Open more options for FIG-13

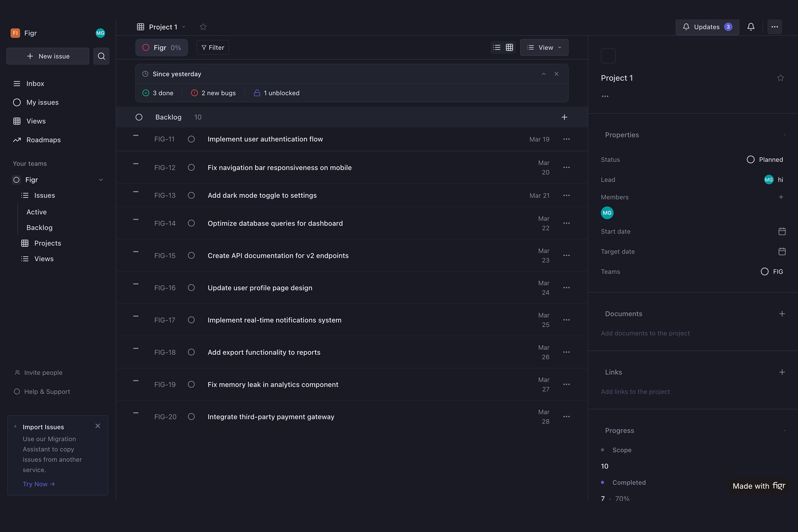[566, 195]
